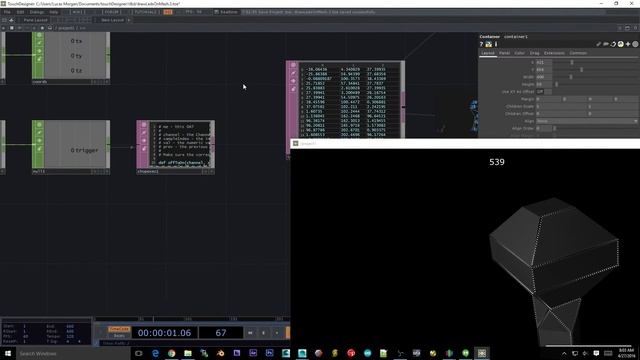Open Action Center notification icon
The width and height of the screenshot is (640, 360).
coord(596,353)
